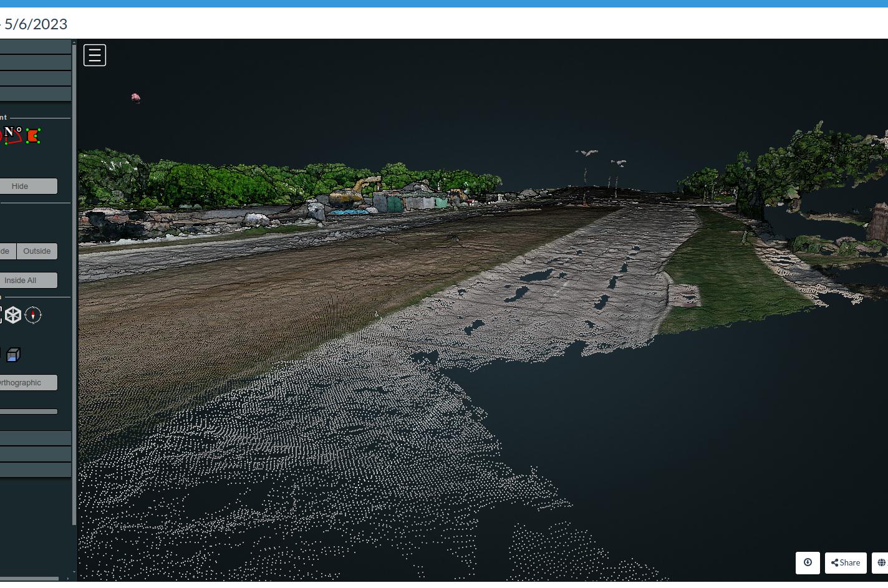Image resolution: width=888 pixels, height=588 pixels.
Task: Expand the topmost sidebar accordion section
Action: coord(35,47)
